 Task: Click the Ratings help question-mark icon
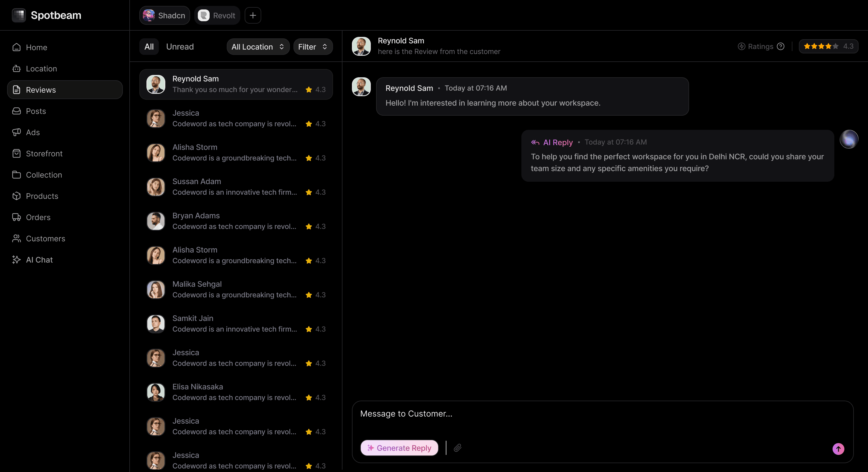tap(780, 46)
